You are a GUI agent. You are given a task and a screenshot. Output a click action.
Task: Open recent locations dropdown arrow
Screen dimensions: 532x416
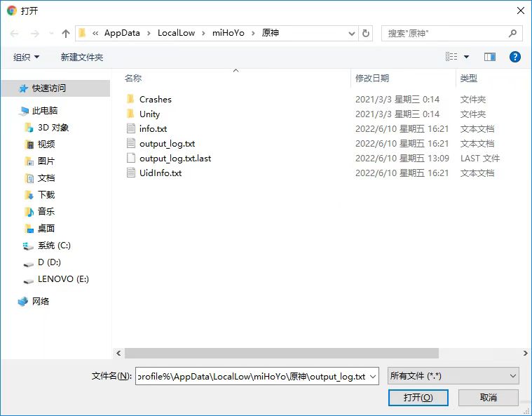(51, 33)
